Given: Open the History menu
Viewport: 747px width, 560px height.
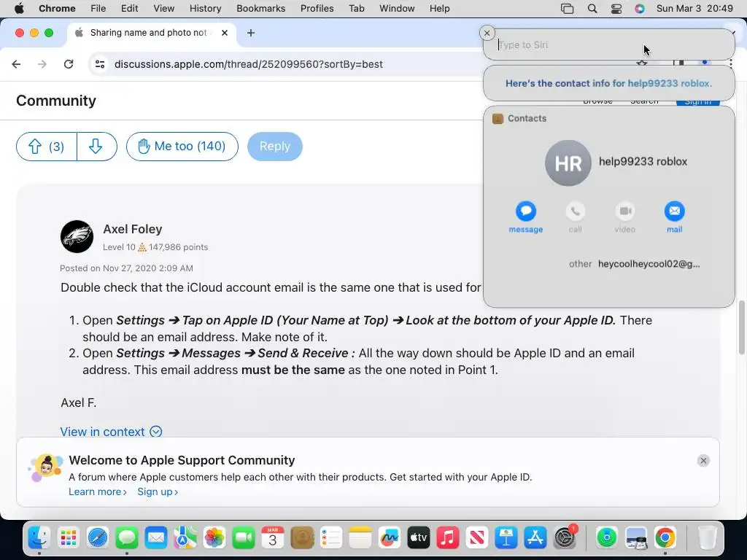Looking at the screenshot, I should pyautogui.click(x=205, y=9).
